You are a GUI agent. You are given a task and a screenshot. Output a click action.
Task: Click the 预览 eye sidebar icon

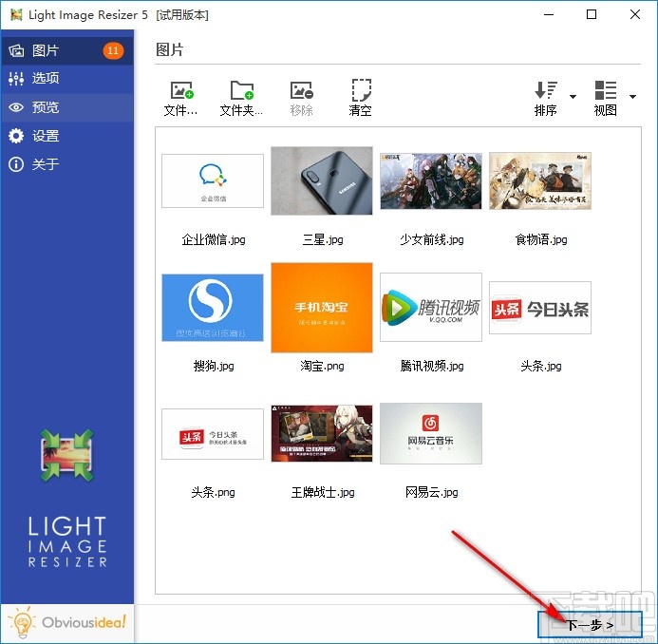click(x=16, y=107)
